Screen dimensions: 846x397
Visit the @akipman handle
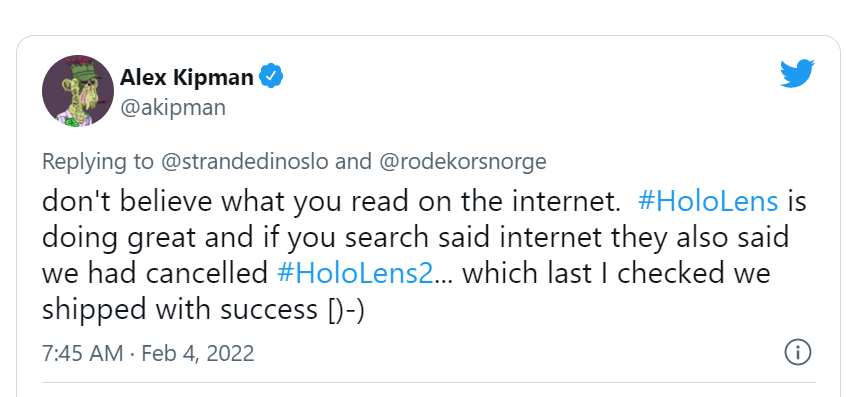(173, 108)
